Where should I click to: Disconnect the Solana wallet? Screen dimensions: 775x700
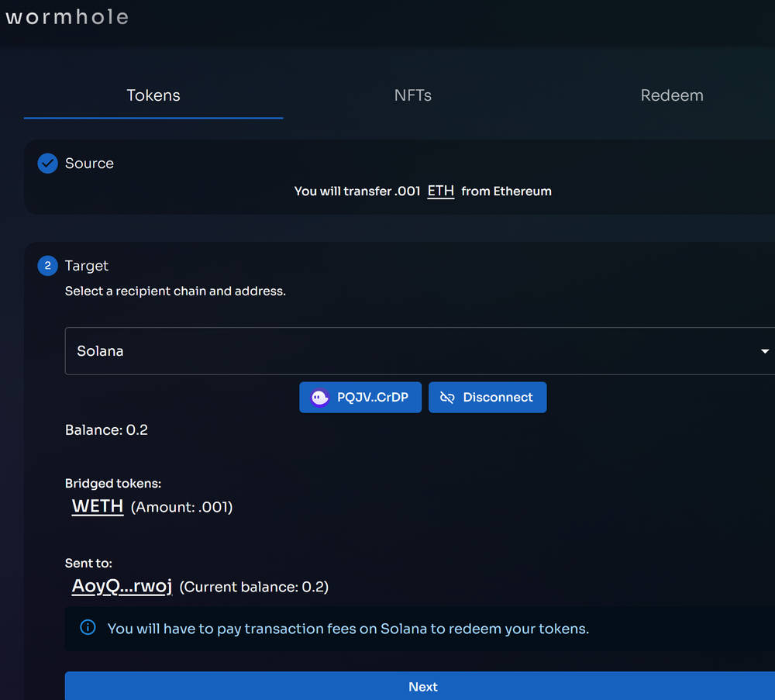coord(487,398)
